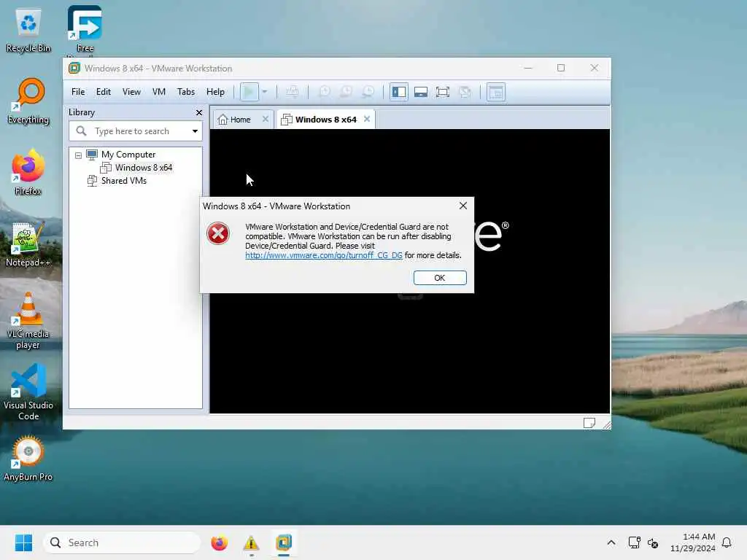Click the taskbar Search box
This screenshot has width=747, height=560.
pyautogui.click(x=122, y=542)
